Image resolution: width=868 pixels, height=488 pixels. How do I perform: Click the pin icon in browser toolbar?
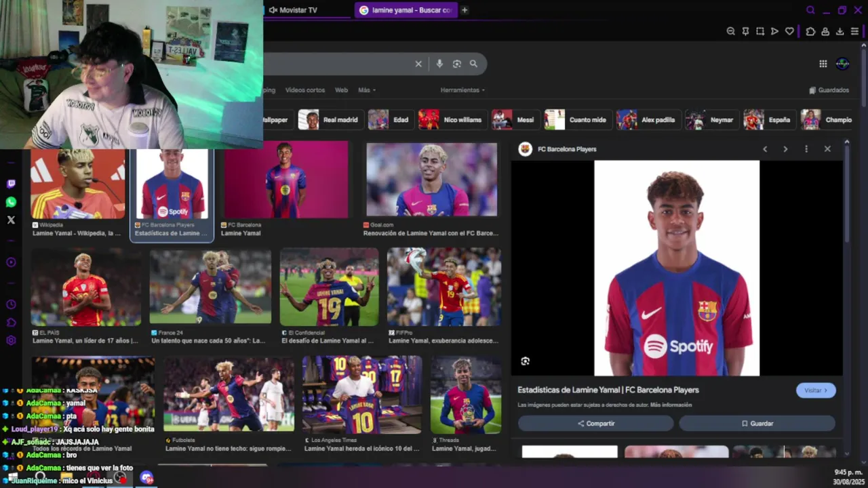click(x=745, y=31)
